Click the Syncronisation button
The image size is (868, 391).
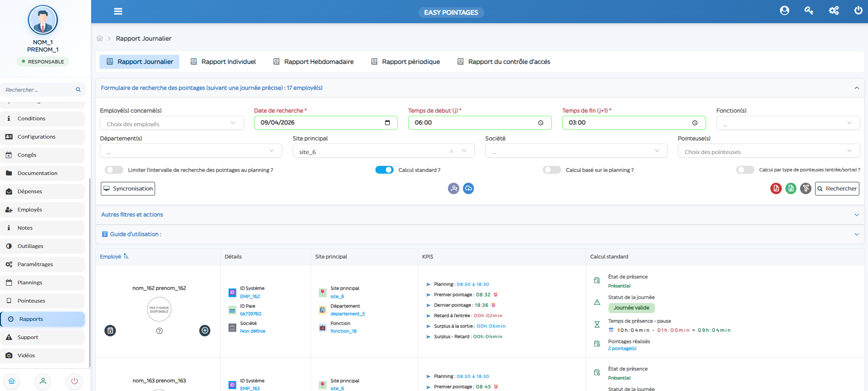click(128, 188)
